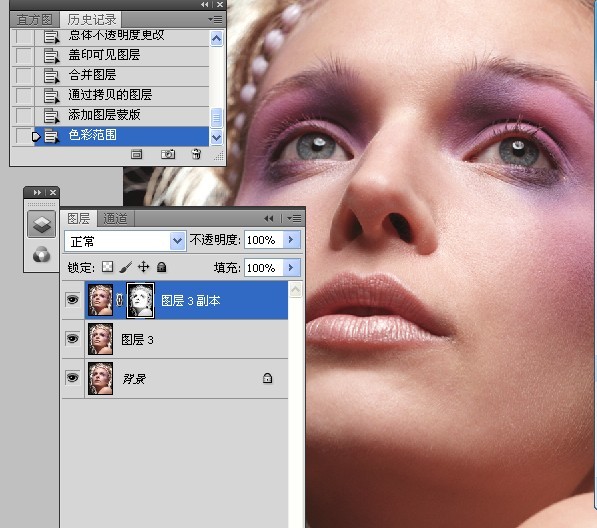Click the lock all padlock icon
Image resolution: width=597 pixels, height=528 pixels.
click(161, 267)
